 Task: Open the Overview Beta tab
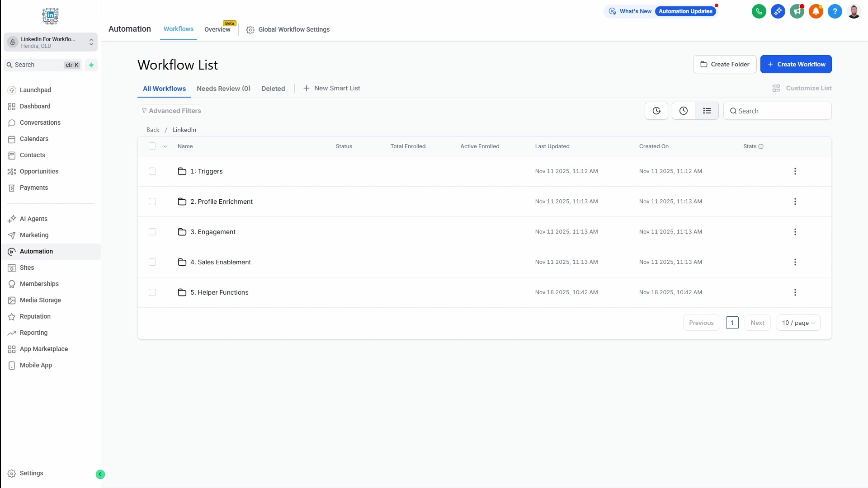click(217, 29)
